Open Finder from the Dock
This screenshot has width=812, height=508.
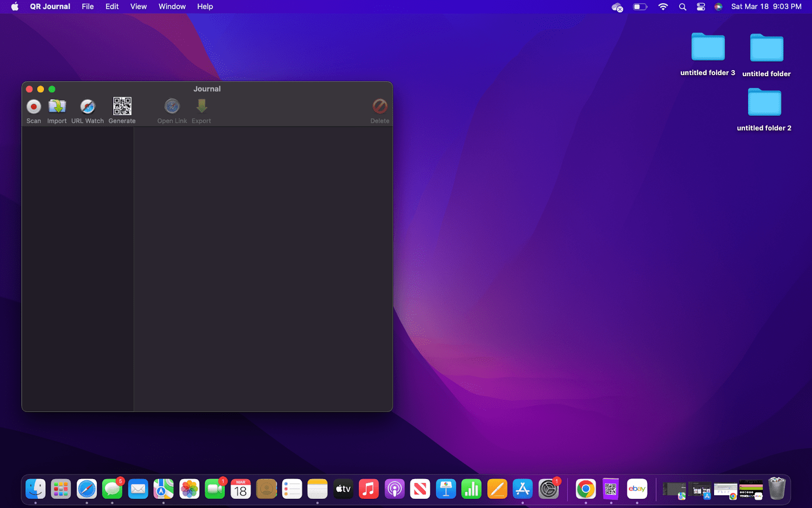click(36, 489)
